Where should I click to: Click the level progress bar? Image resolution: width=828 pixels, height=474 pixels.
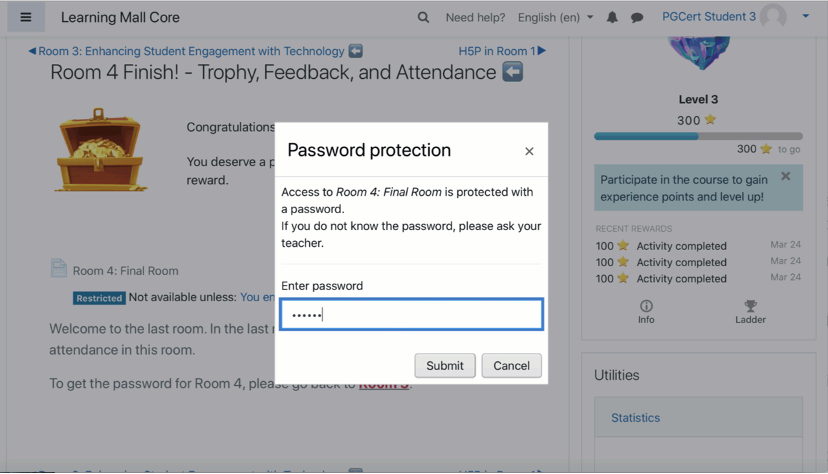point(698,136)
